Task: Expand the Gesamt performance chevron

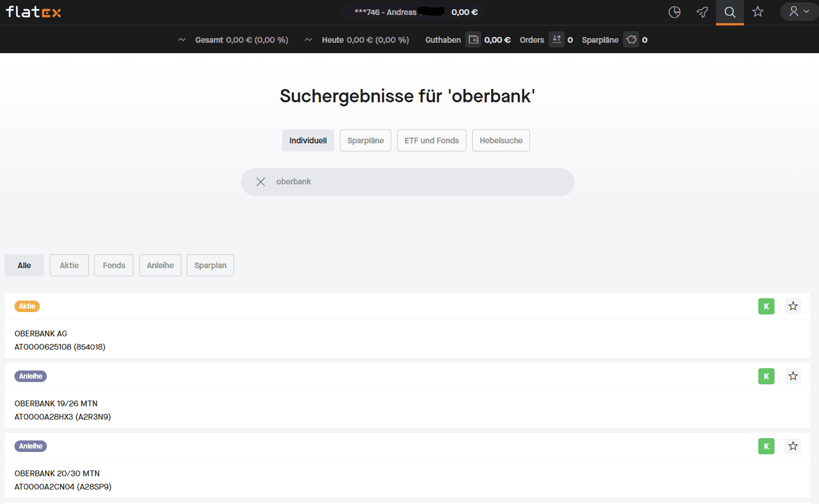Action: pyautogui.click(x=182, y=40)
